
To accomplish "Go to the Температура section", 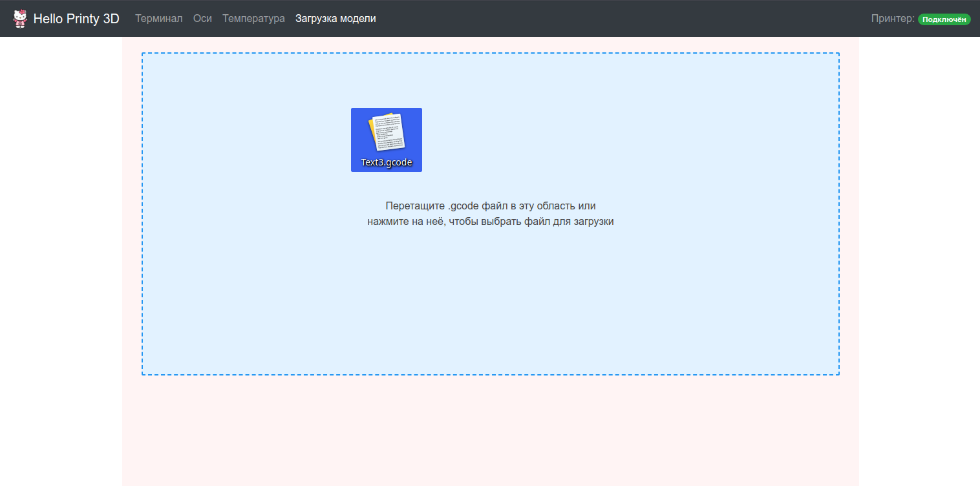I will [253, 19].
